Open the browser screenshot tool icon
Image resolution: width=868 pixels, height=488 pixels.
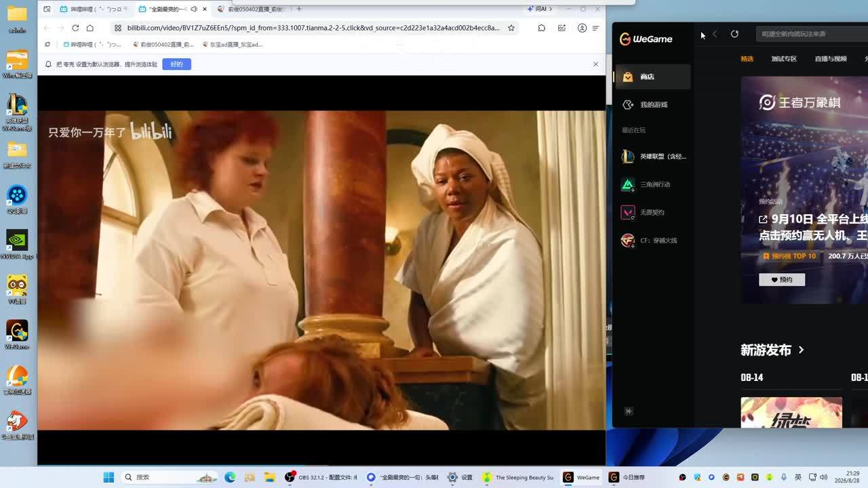coord(561,28)
